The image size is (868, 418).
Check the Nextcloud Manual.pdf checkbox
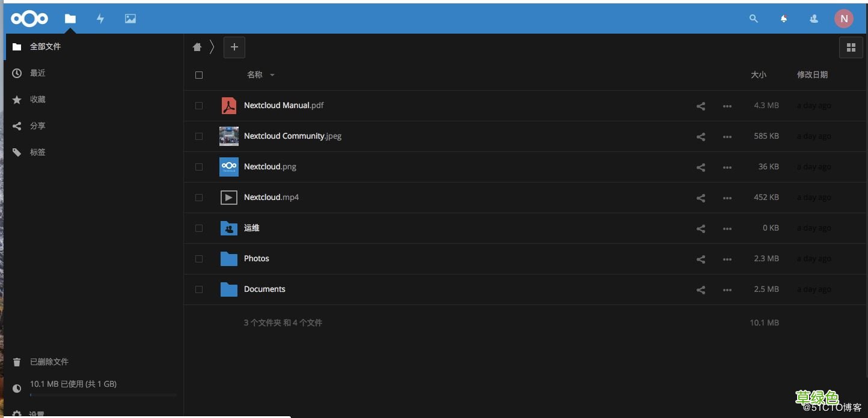[199, 106]
